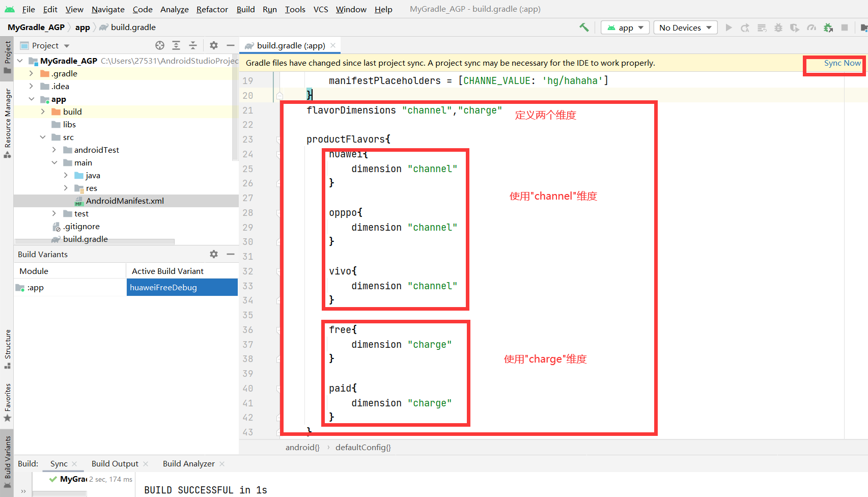Open Build Variants panel gear settings
The image size is (868, 497).
pyautogui.click(x=214, y=254)
